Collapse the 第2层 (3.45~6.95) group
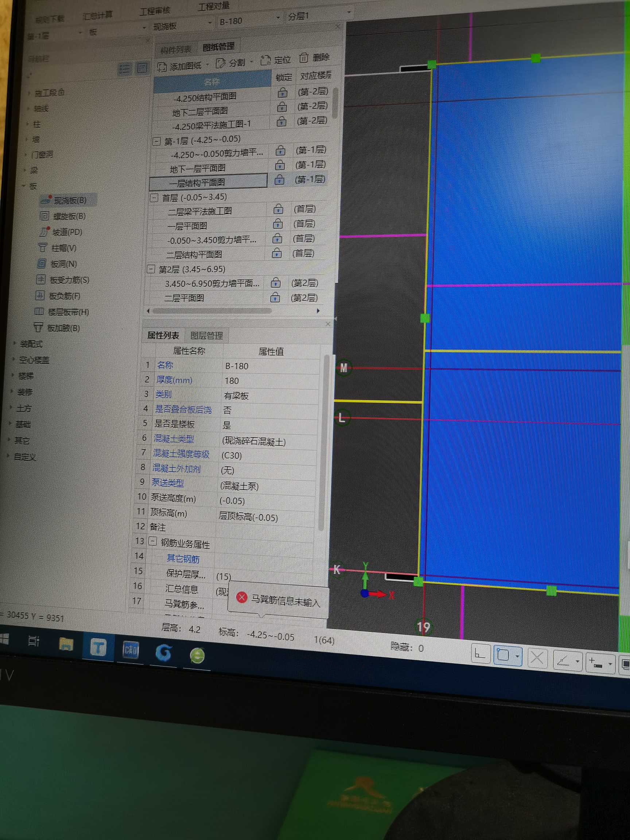Viewport: 630px width, 840px height. click(x=151, y=269)
